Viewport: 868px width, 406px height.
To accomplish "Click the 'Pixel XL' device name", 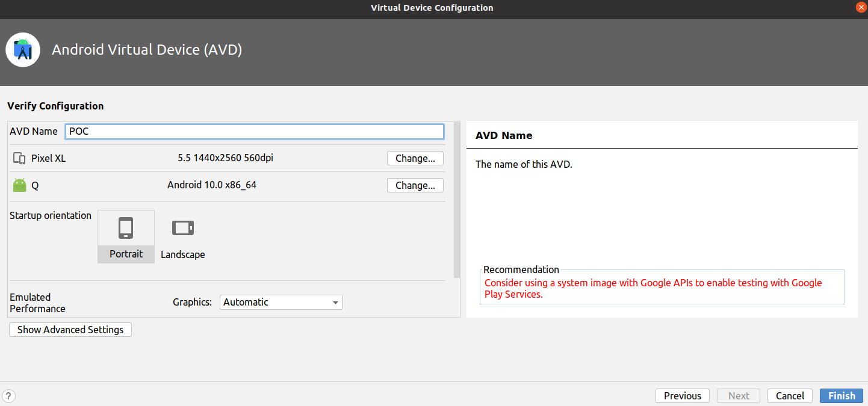I will click(x=49, y=159).
